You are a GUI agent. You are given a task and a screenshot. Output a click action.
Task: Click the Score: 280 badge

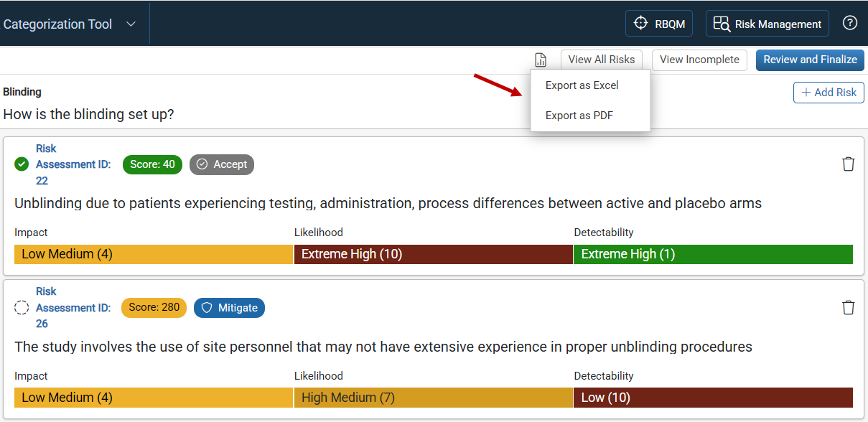tap(154, 308)
